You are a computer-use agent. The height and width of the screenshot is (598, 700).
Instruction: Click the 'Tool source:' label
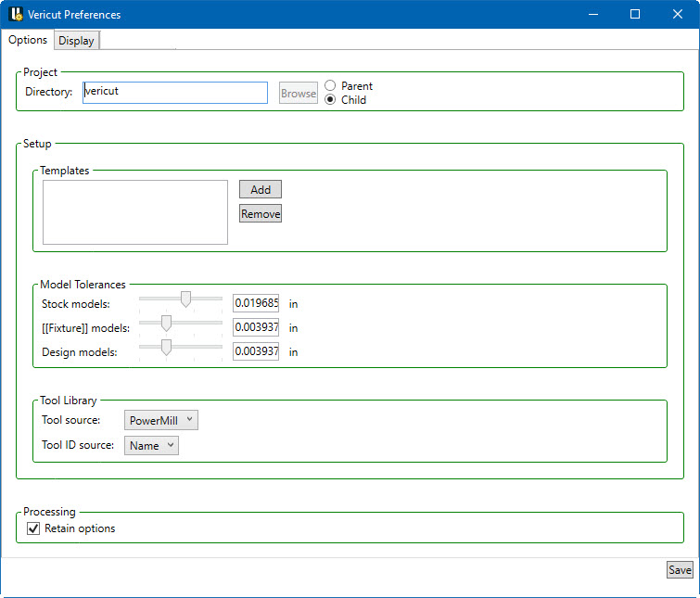coord(71,420)
